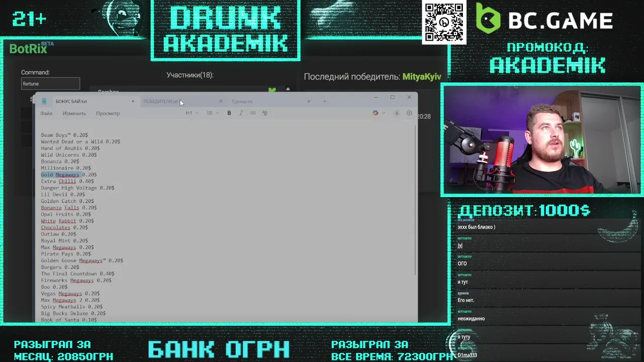The width and height of the screenshot is (644, 362).
Task: Open the H1 heading dropdown
Action: point(192,113)
